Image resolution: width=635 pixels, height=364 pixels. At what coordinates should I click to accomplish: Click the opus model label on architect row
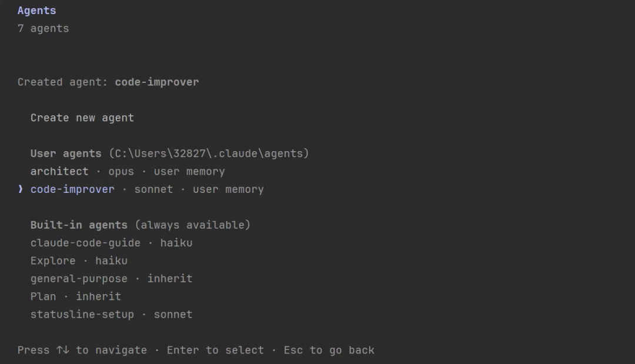pyautogui.click(x=121, y=172)
